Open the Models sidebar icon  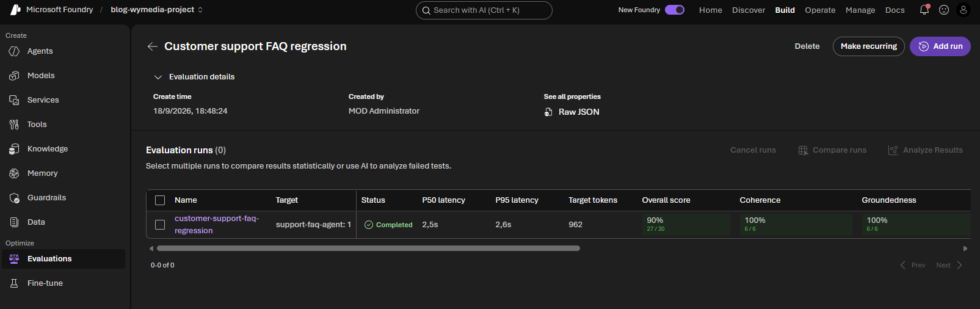(x=14, y=76)
